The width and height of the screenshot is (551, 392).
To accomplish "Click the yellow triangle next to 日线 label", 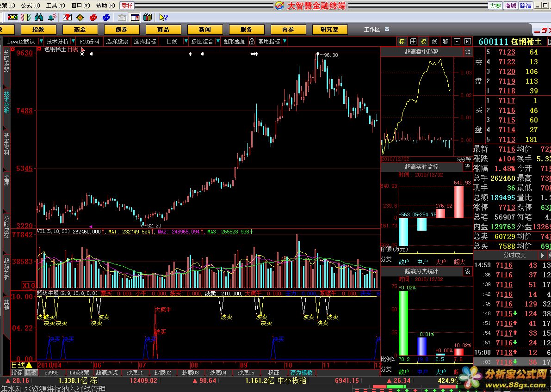I will pyautogui.click(x=29, y=365).
